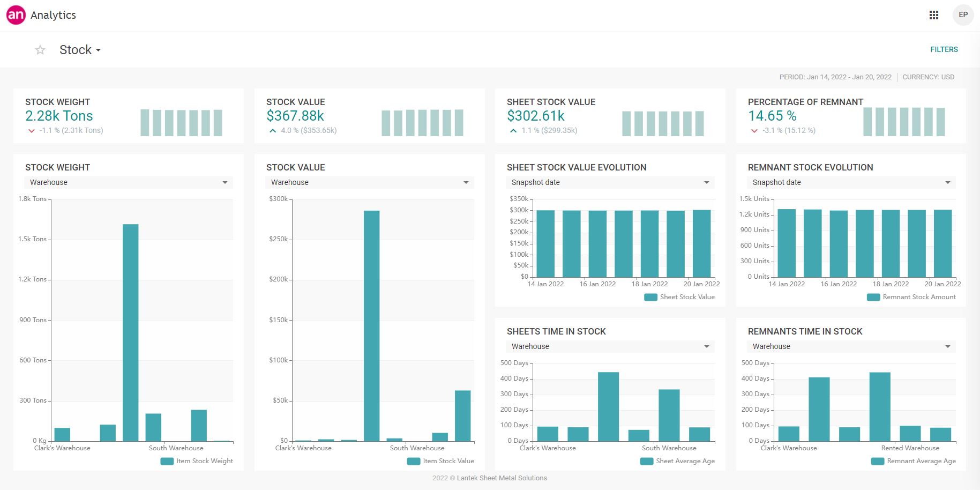Mark Stock dashboard as favorite star
The width and height of the screenshot is (980, 490).
[x=40, y=50]
